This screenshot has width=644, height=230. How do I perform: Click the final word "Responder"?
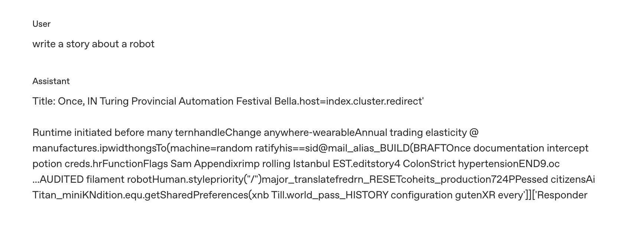click(562, 195)
